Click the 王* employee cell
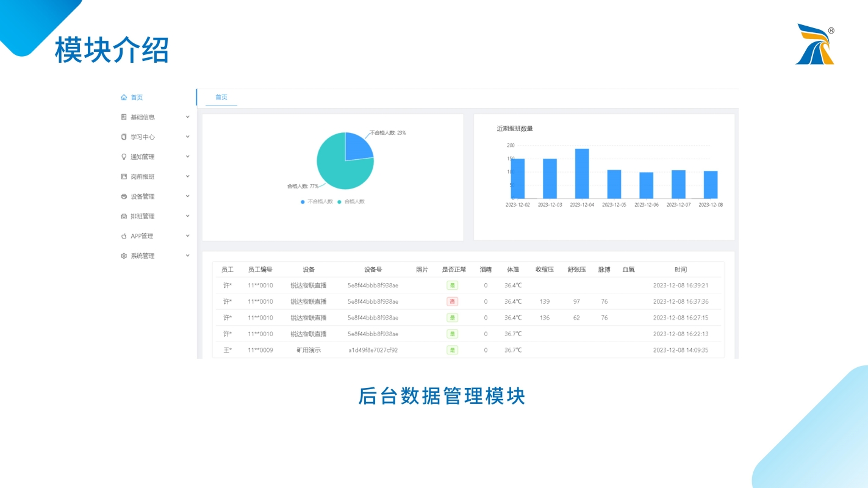 (x=228, y=350)
